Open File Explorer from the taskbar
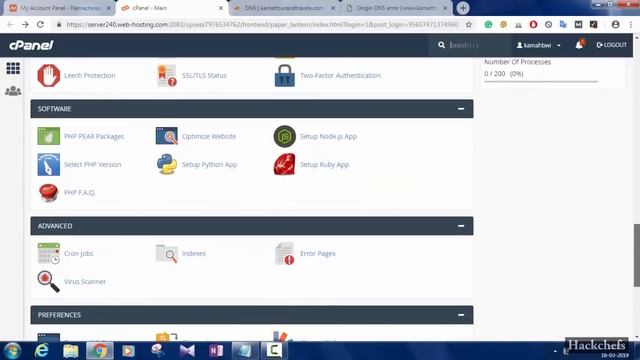The width and height of the screenshot is (640, 360). [71, 351]
